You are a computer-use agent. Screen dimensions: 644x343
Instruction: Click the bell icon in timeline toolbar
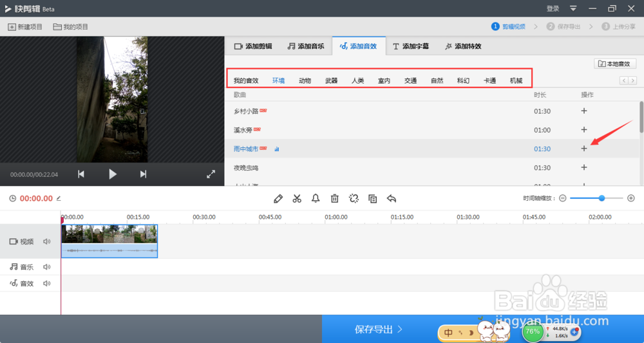click(316, 199)
